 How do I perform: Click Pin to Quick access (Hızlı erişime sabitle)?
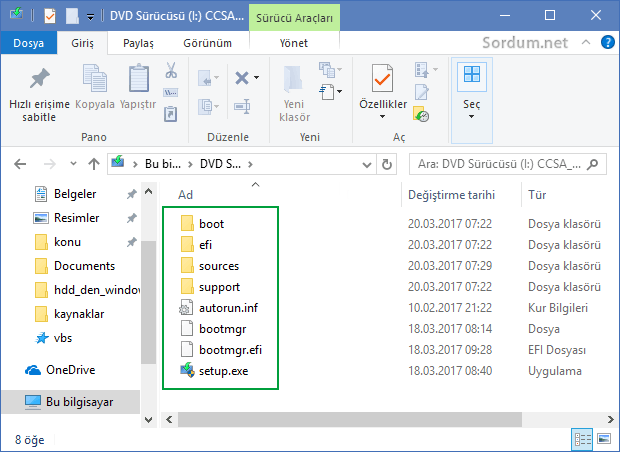tap(39, 93)
